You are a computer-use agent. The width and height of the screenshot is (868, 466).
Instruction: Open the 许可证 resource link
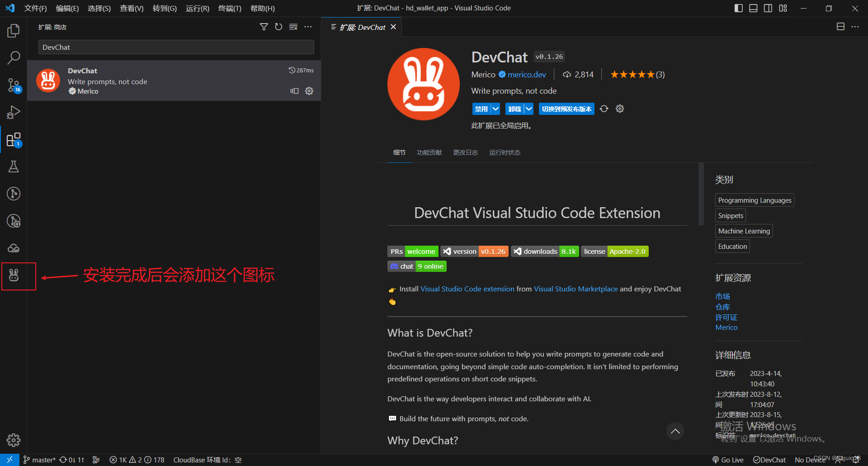click(726, 317)
